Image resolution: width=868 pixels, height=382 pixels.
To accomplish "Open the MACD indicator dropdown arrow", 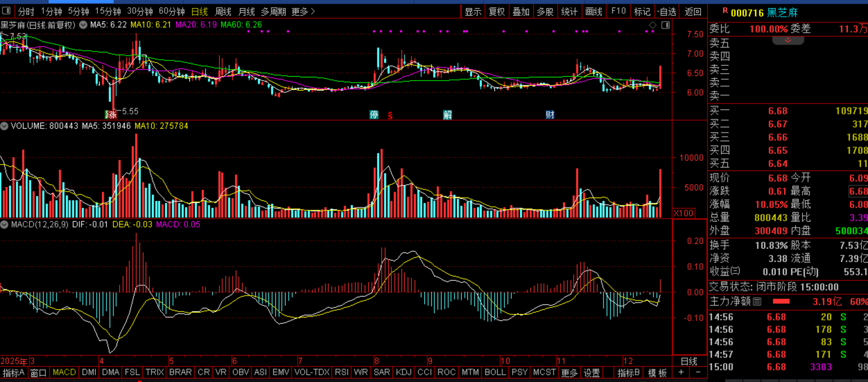I will [4, 224].
